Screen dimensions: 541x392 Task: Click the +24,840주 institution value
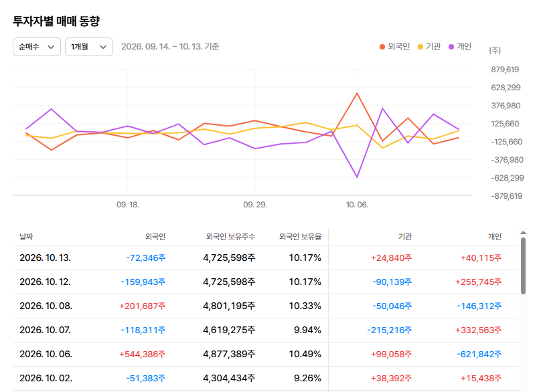coord(392,258)
